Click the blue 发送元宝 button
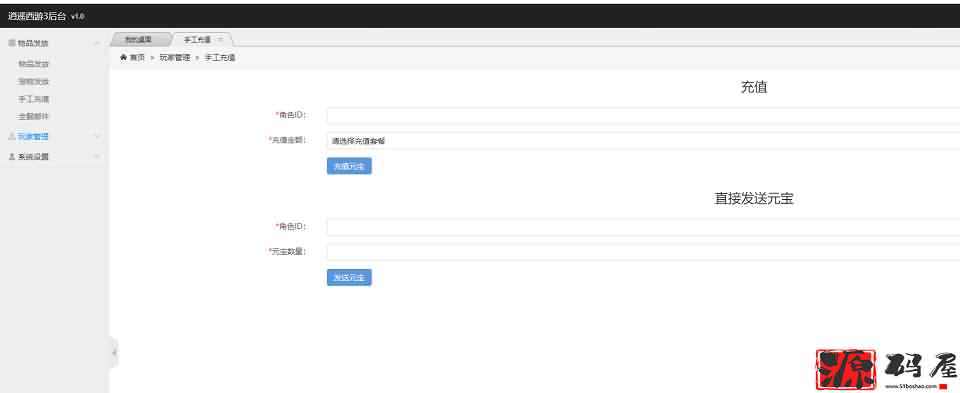Screen dimensions: 960x393 click(x=349, y=277)
